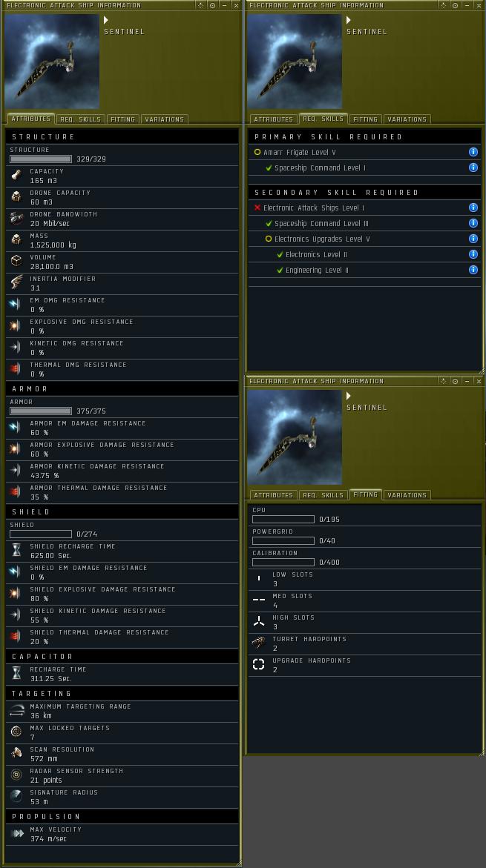Click the Max Velocity propulsion icon
Viewport: 486px width, 868px height.
17,833
